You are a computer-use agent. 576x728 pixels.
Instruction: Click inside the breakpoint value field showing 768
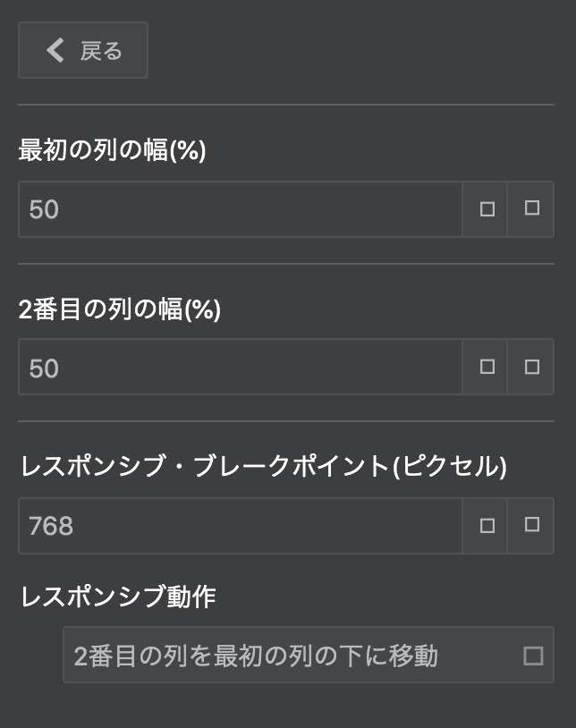tap(233, 527)
